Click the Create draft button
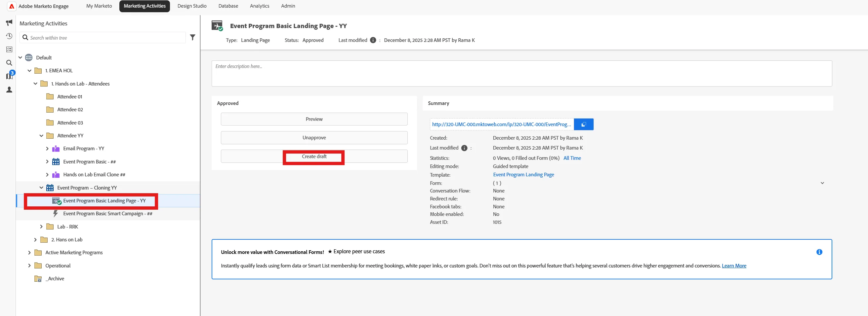This screenshot has height=316, width=868. 314,157
